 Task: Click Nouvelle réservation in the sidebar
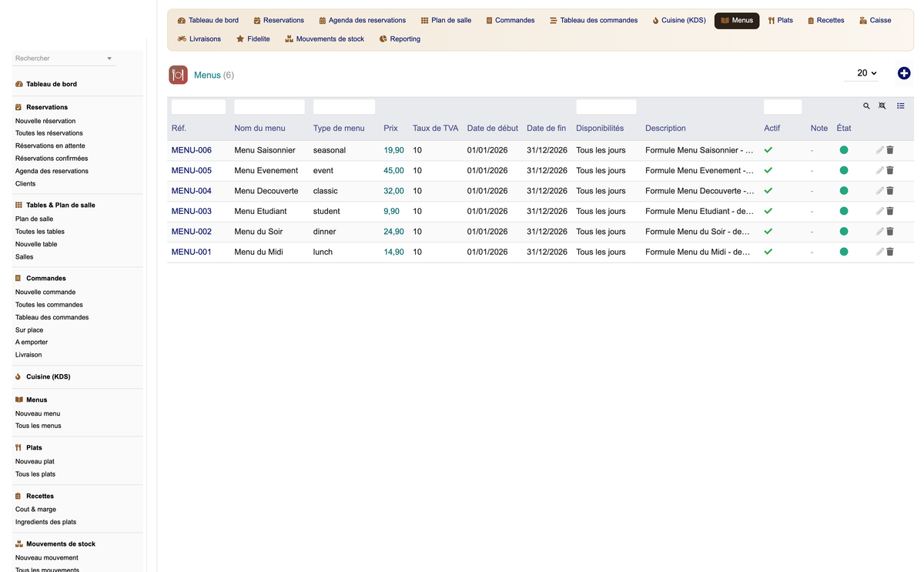[x=45, y=121]
